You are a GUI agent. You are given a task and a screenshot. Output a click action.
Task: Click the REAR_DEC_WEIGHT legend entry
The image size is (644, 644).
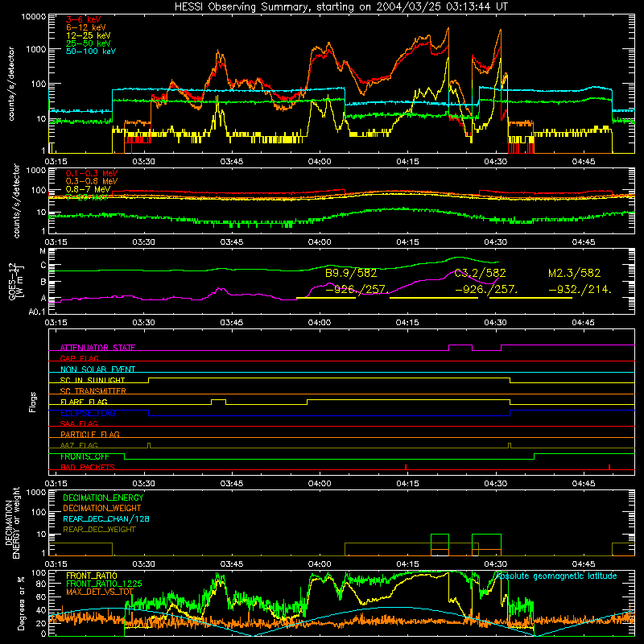pos(99,530)
